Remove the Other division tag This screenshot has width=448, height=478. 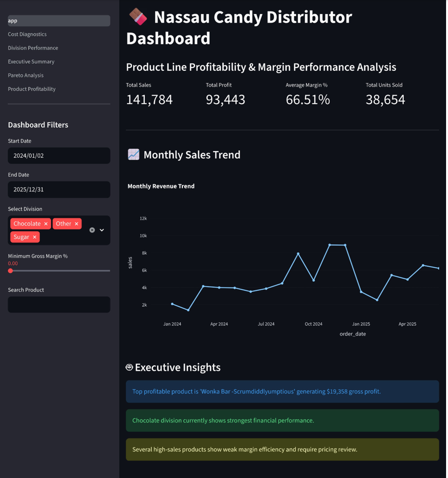[77, 224]
